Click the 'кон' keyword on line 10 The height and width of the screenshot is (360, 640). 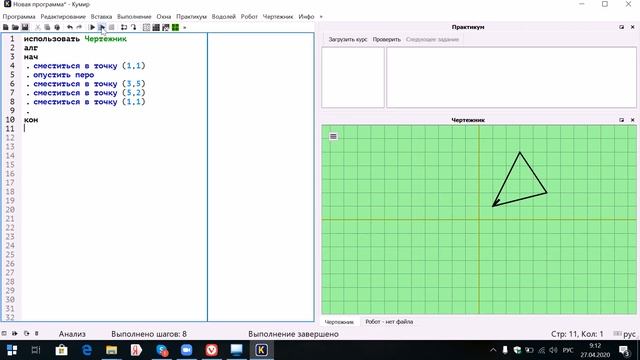pos(31,120)
